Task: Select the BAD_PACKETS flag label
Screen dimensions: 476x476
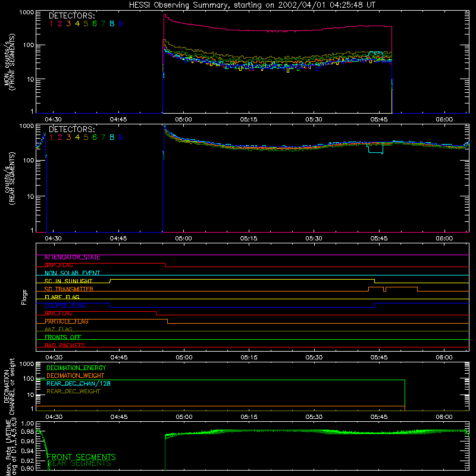Action: 65,345
